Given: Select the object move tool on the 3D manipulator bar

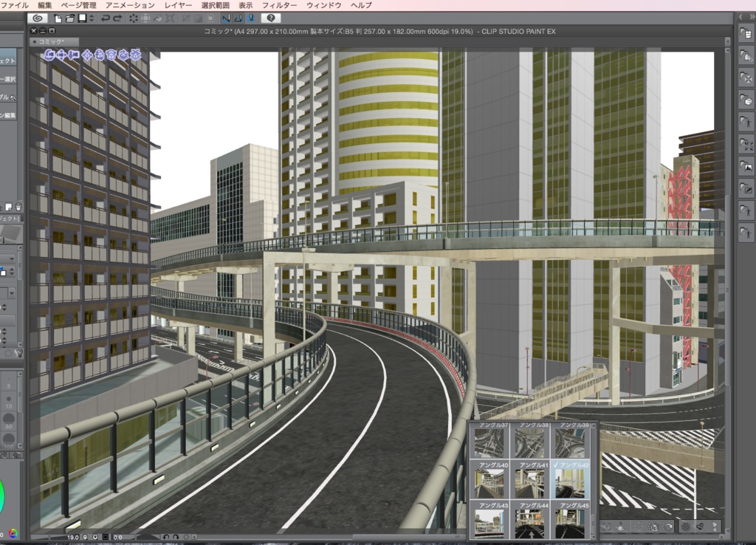Looking at the screenshot, I should 86,54.
